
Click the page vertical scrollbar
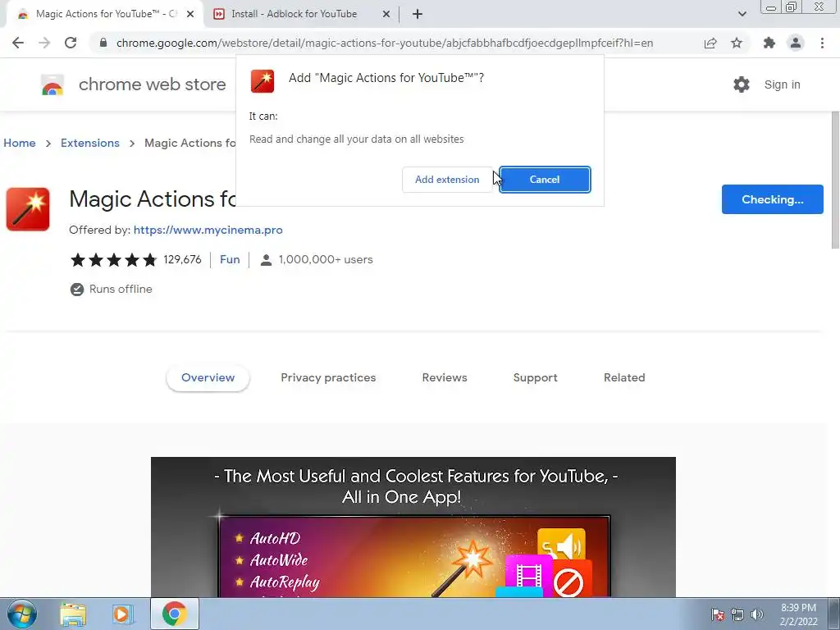(x=835, y=180)
